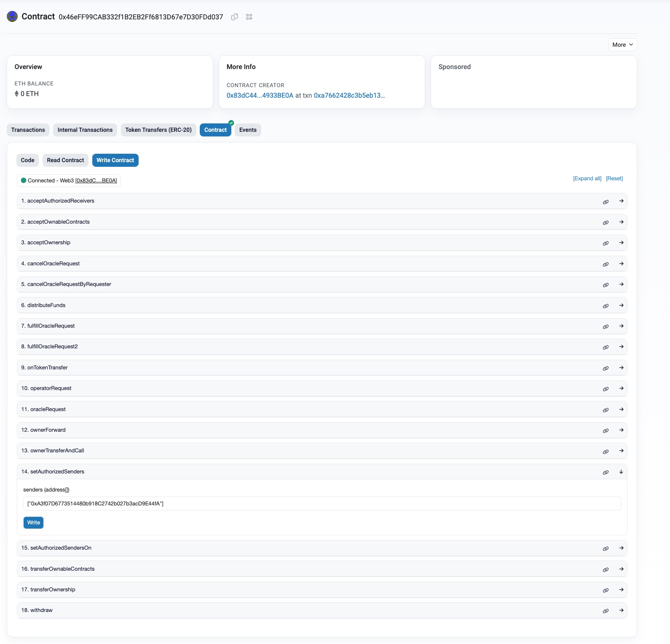Viewport: 670px width, 644px height.
Task: Copy permalink for acceptAuthorizedReceivers function
Action: pyautogui.click(x=606, y=202)
